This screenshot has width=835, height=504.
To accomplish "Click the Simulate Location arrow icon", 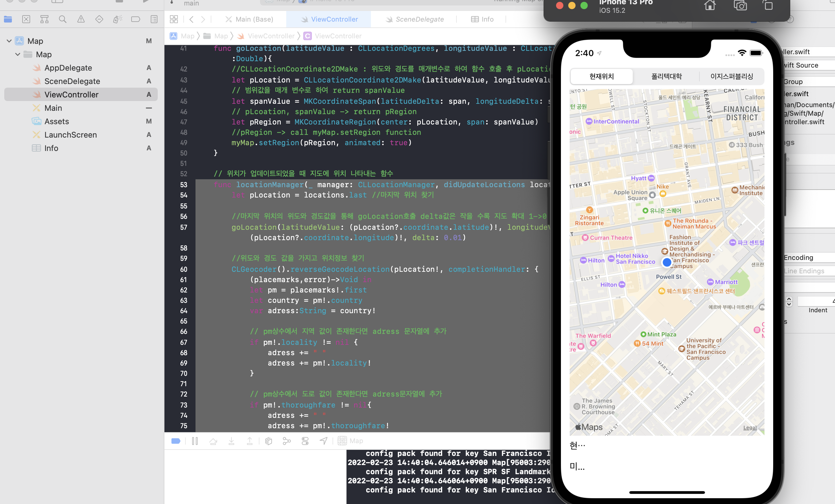I will pos(324,441).
